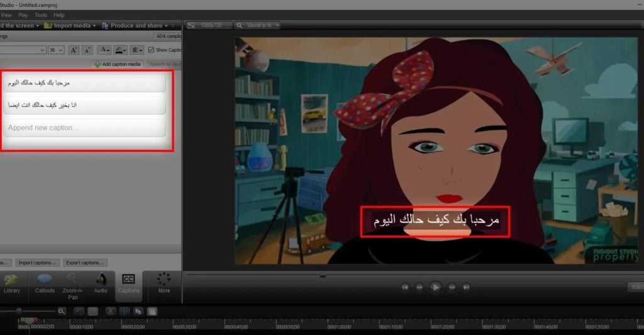Open the 1280x720 editing dimensions button
The height and width of the screenshot is (335, 644).
coord(209,25)
